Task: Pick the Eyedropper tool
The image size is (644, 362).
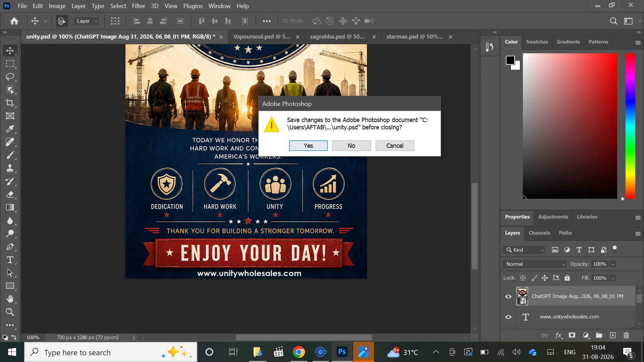Action: pos(10,129)
